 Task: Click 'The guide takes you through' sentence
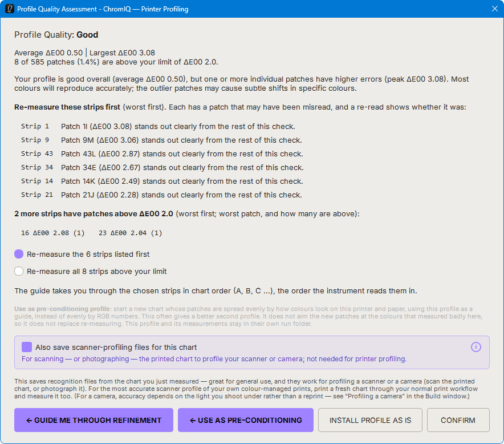tap(216, 291)
